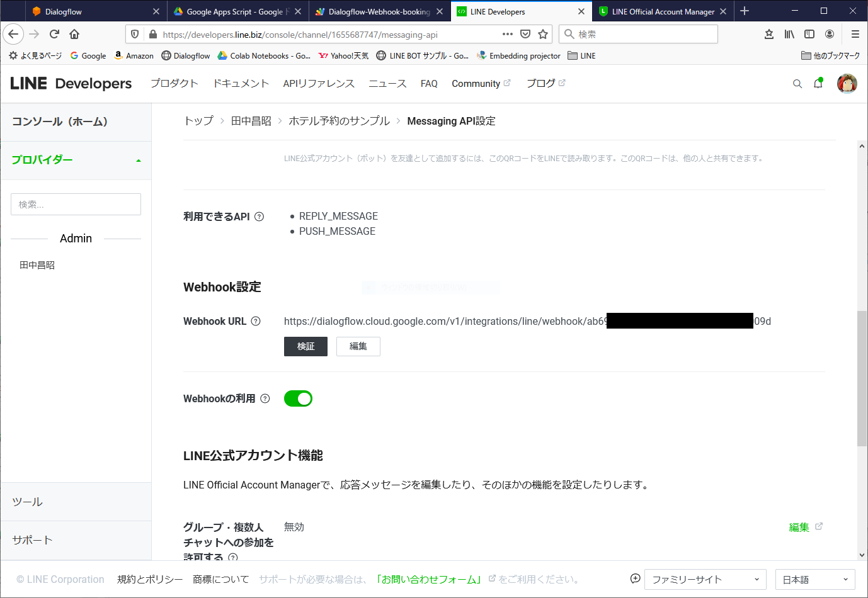
Task: Open 商標について in the footer
Action: tap(221, 579)
